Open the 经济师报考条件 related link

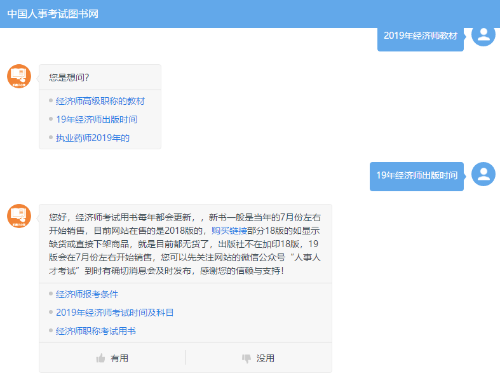(x=87, y=294)
